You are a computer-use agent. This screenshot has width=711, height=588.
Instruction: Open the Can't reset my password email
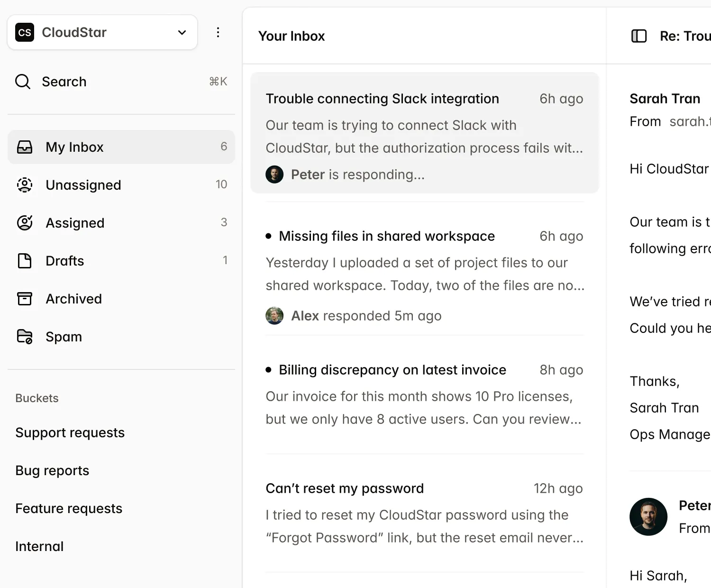[x=345, y=488]
